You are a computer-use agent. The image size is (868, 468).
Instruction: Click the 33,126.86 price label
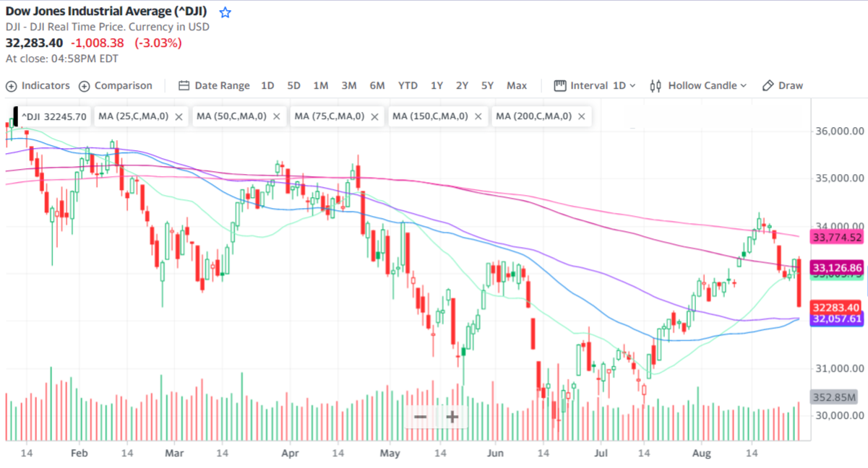pos(838,268)
